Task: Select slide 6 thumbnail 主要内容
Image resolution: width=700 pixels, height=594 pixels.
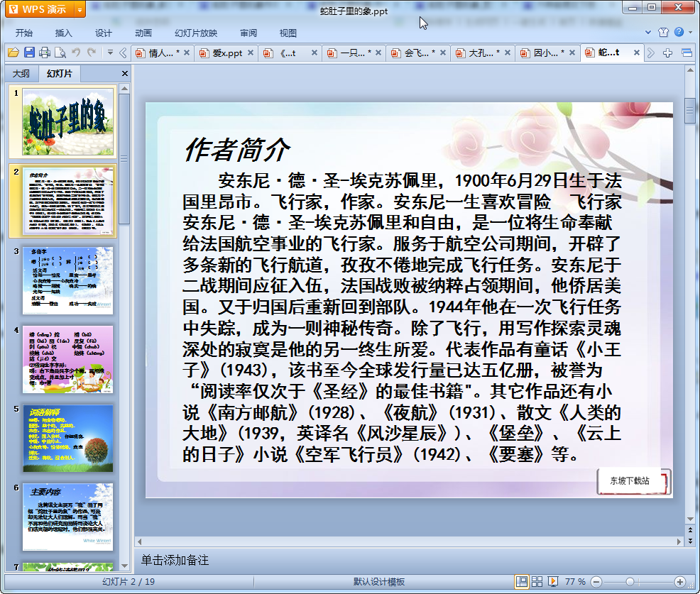Action: pyautogui.click(x=67, y=517)
